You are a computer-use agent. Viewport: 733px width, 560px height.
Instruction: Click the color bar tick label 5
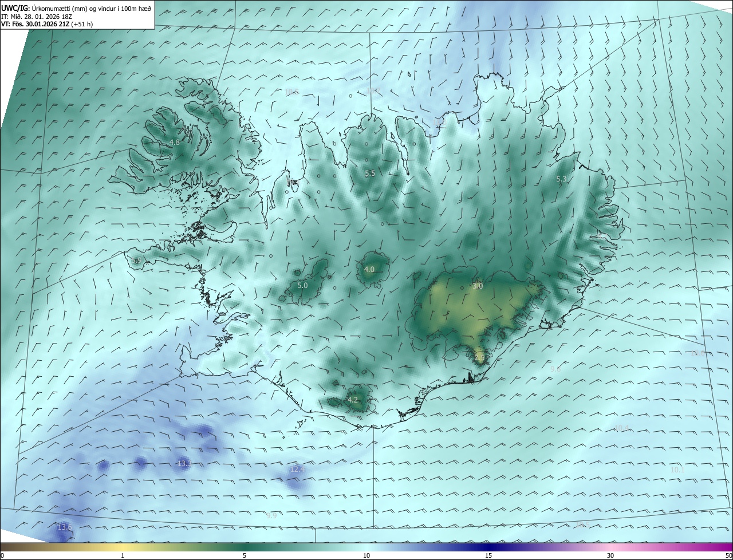tap(245, 555)
